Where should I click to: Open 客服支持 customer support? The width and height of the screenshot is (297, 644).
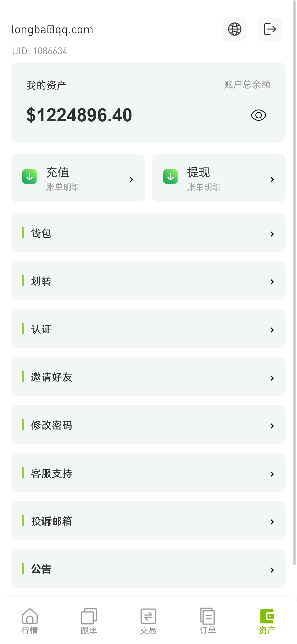click(x=148, y=473)
